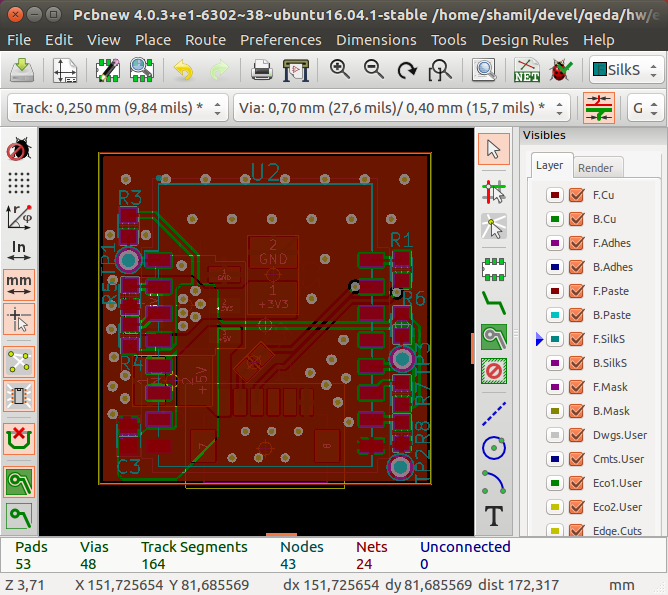Screen dimensions: 668x595
Task: Open the Place menu
Action: [x=153, y=40]
